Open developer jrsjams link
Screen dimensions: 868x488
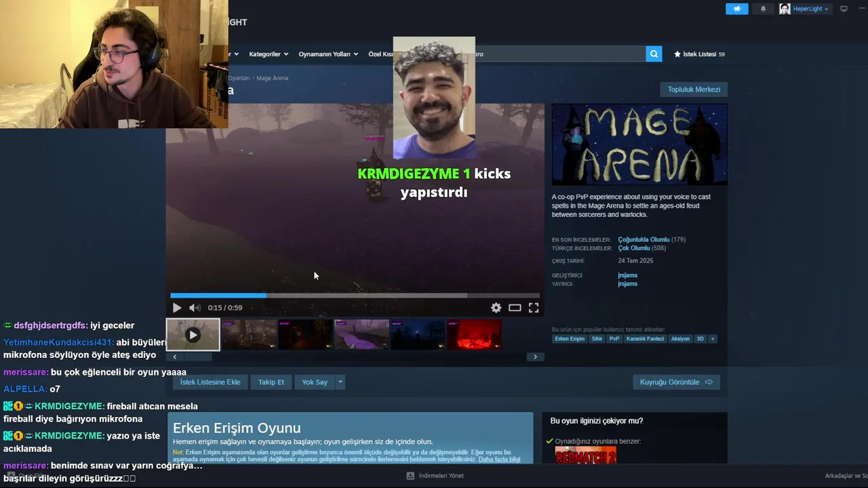[x=627, y=275]
